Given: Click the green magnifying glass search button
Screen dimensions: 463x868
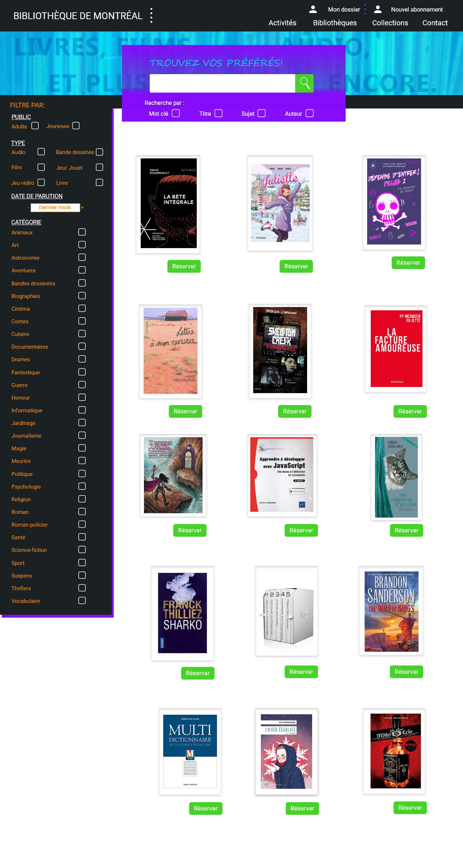Looking at the screenshot, I should click(x=304, y=83).
